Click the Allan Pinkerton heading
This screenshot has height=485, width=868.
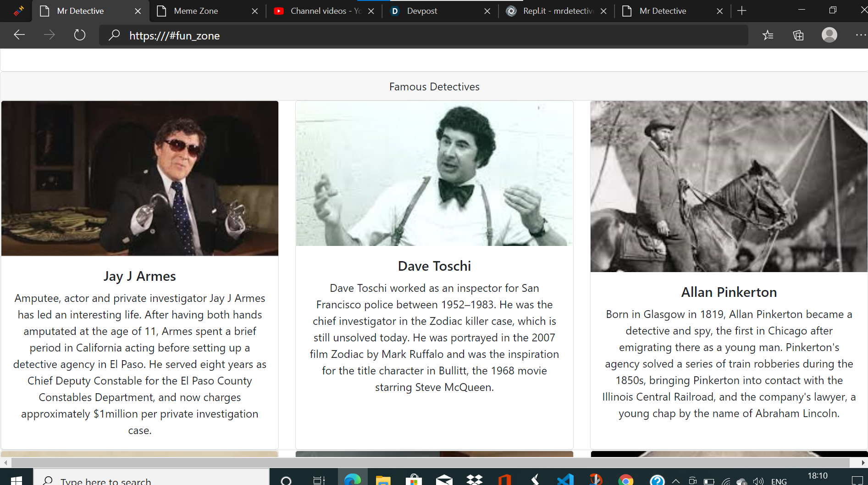[x=729, y=292]
